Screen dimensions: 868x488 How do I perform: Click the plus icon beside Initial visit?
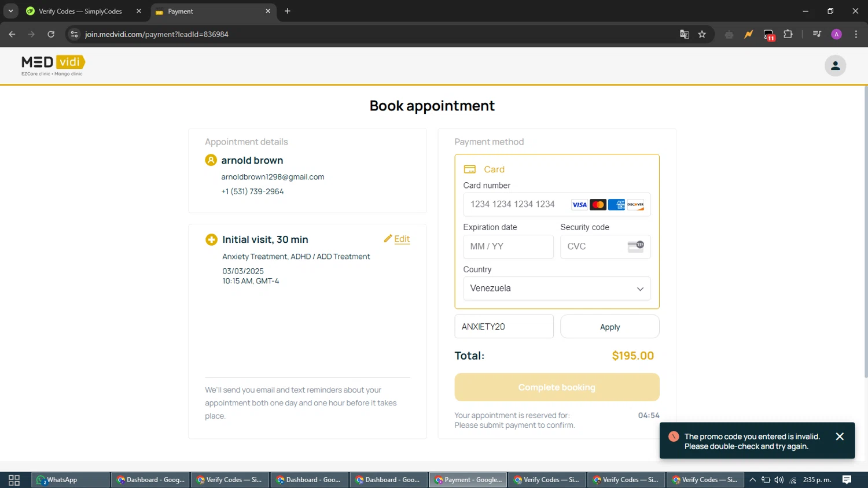click(x=211, y=239)
